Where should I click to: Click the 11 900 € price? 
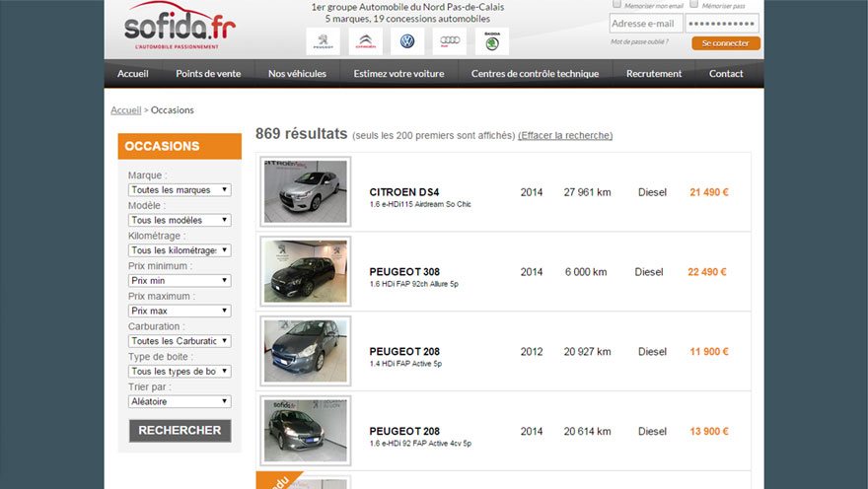click(x=709, y=352)
